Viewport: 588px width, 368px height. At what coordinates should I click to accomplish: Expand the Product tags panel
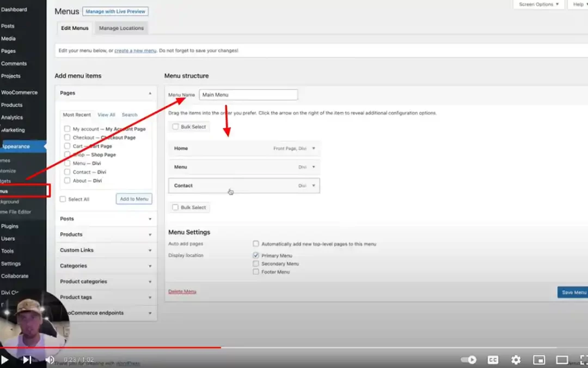pyautogui.click(x=150, y=298)
